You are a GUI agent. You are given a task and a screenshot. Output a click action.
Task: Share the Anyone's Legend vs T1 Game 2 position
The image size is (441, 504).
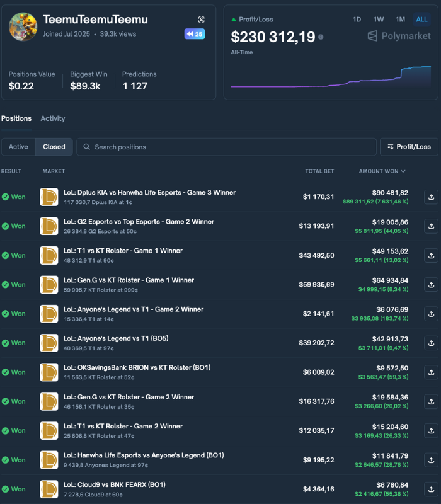(x=431, y=314)
